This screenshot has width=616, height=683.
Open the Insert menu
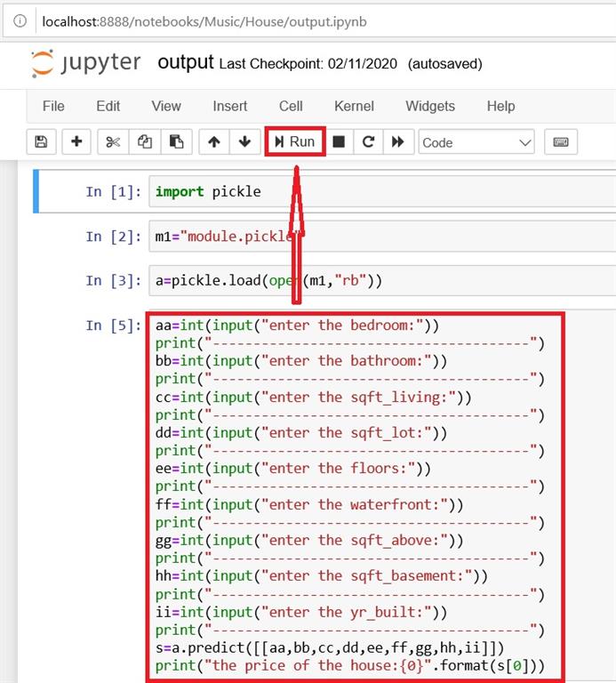(x=230, y=107)
